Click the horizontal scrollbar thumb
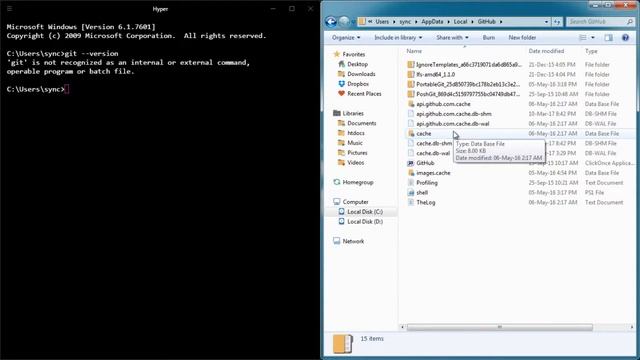 500,327
